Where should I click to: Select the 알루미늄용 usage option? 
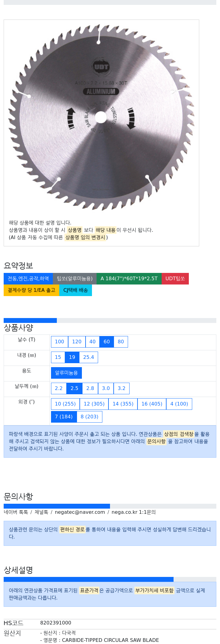[66, 373]
